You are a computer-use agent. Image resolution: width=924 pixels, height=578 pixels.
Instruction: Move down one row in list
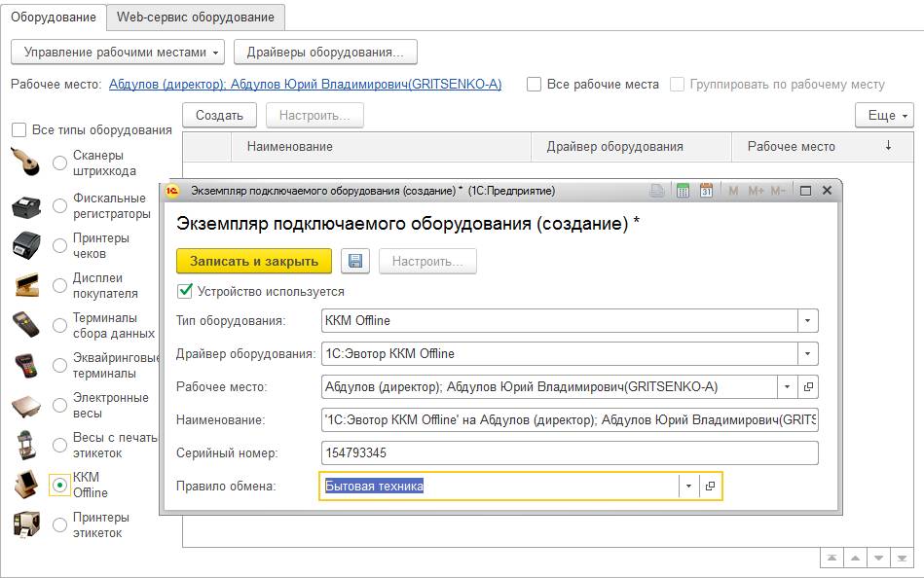coord(878,558)
